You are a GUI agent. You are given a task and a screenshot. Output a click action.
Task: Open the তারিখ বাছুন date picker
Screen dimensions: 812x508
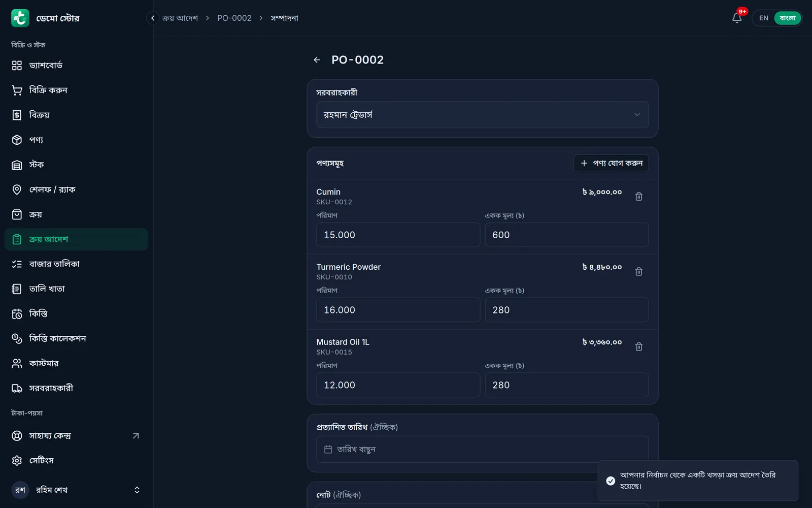(482, 449)
